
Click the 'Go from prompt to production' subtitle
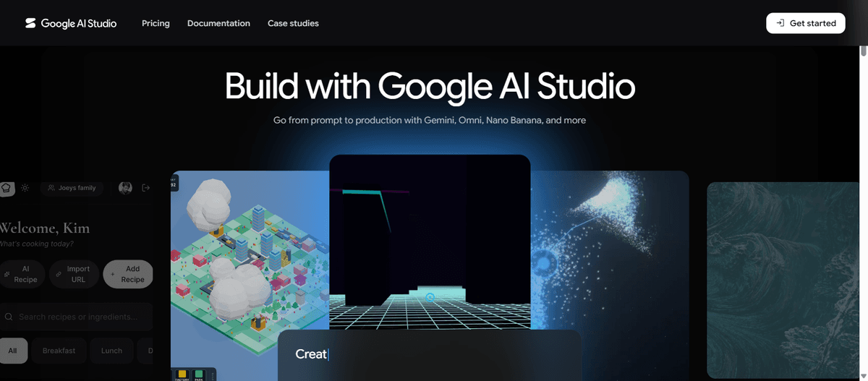tap(430, 120)
